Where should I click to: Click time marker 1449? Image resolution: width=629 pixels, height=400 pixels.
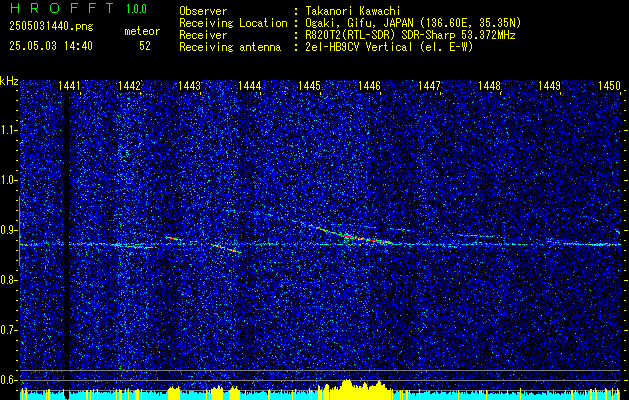pos(549,85)
